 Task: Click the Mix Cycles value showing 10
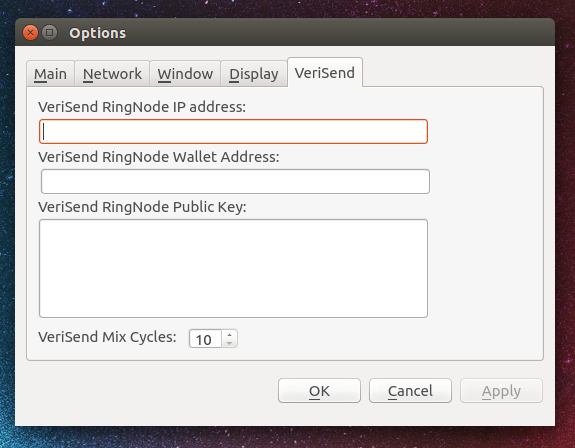[205, 339]
